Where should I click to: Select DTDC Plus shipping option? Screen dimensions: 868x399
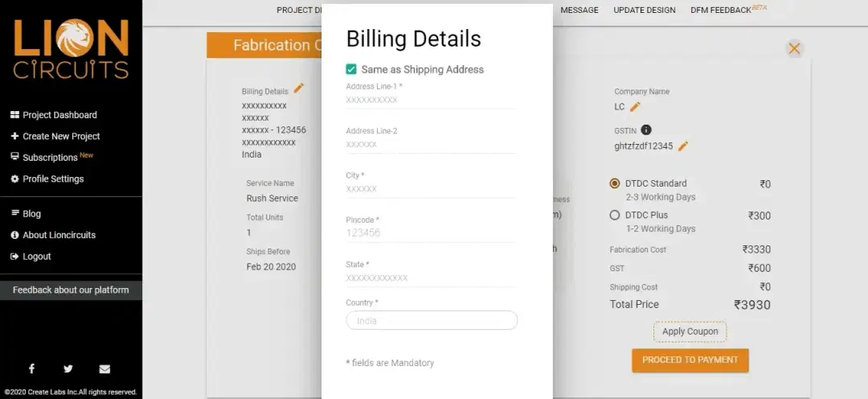(615, 215)
